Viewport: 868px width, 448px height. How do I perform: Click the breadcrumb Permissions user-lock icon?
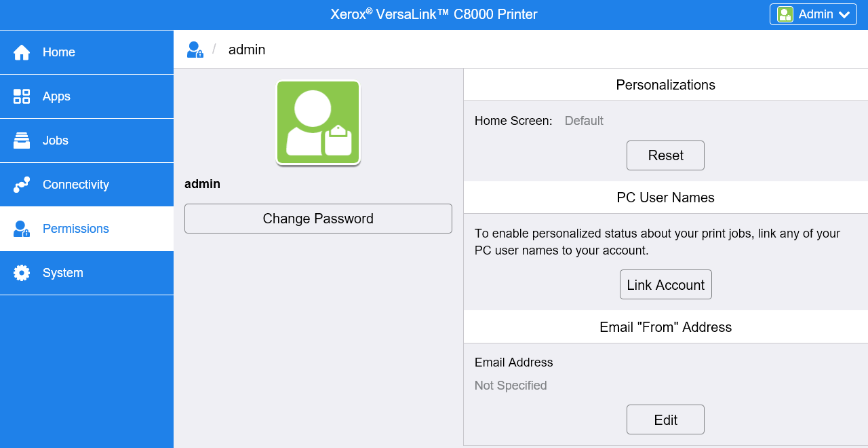click(x=195, y=50)
